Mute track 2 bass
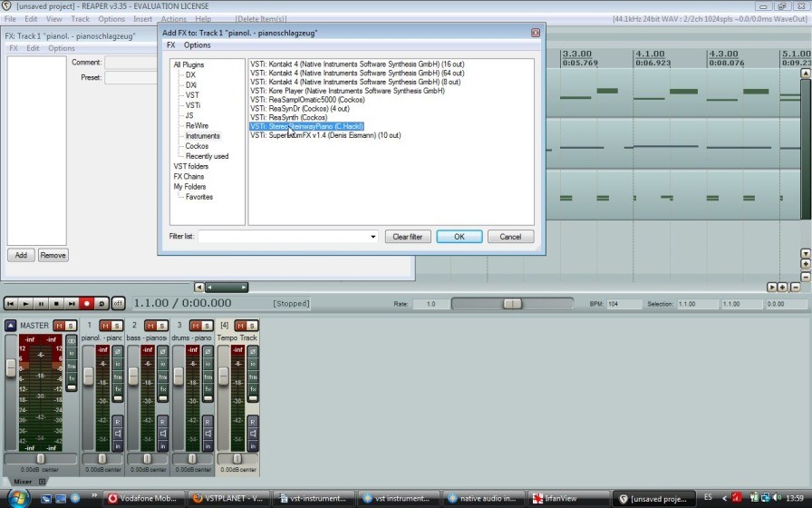 coord(150,326)
